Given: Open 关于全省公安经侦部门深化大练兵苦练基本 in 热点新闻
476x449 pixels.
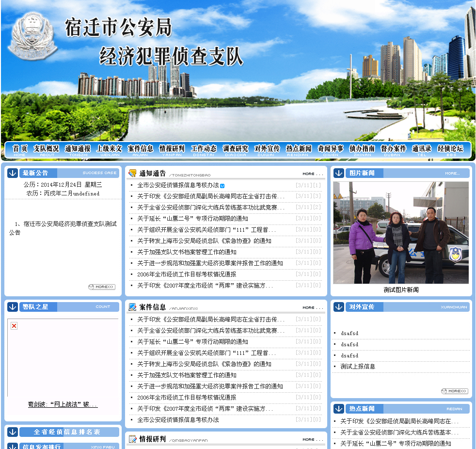Looking at the screenshot, I should point(399,433).
